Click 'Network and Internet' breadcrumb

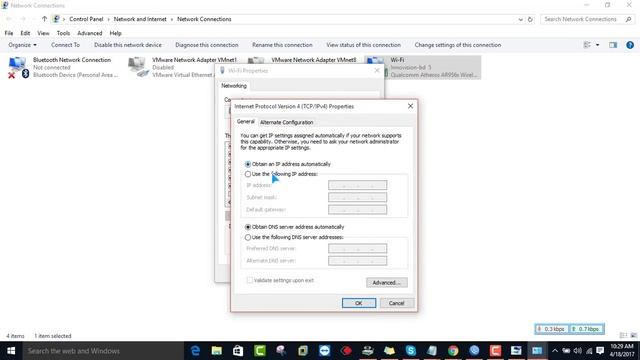pos(140,19)
